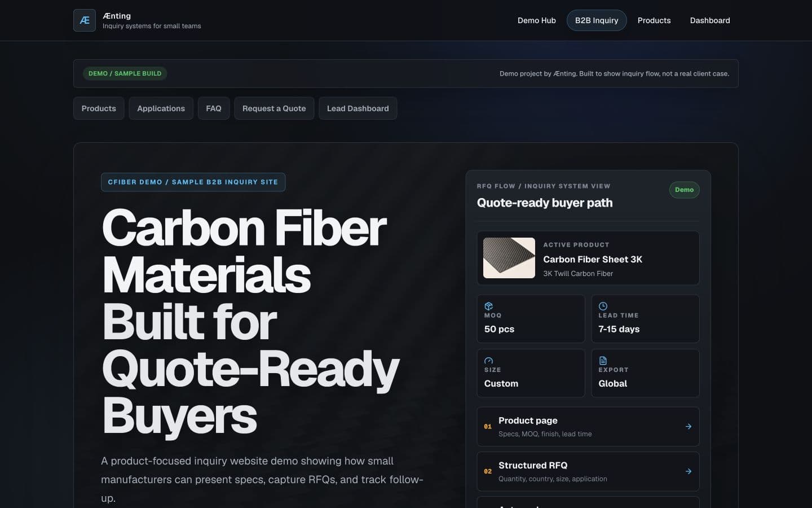
Task: Click the "Global" export value
Action: [x=612, y=383]
